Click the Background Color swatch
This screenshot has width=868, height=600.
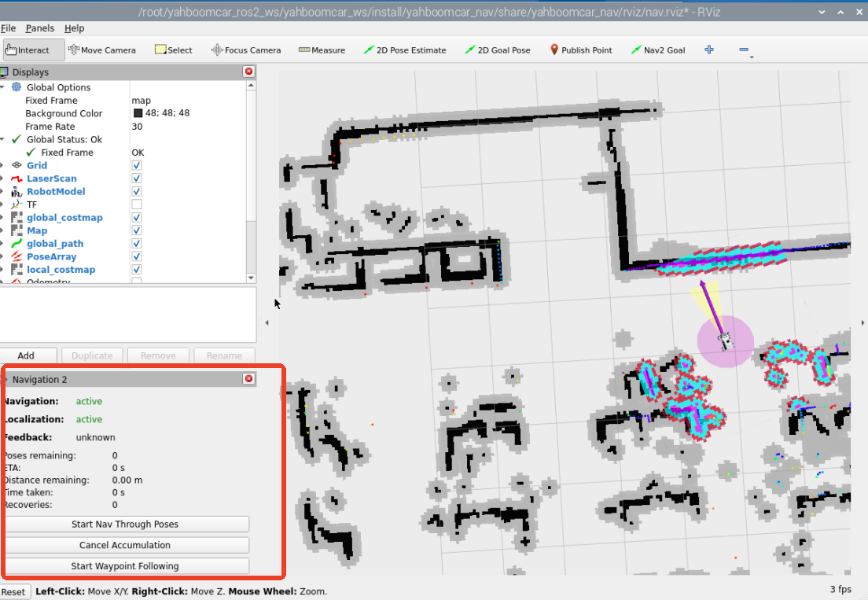coord(138,113)
